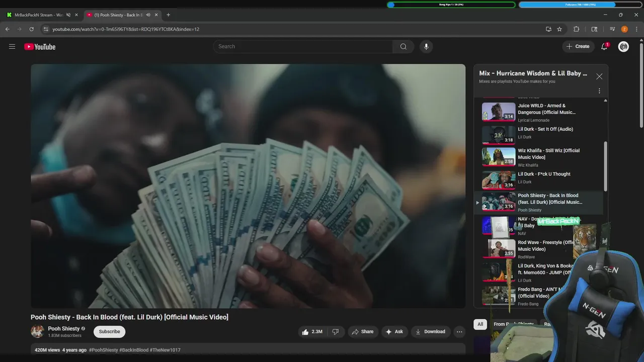Image resolution: width=644 pixels, height=362 pixels.
Task: Like the video (2.3M)
Action: click(312, 331)
